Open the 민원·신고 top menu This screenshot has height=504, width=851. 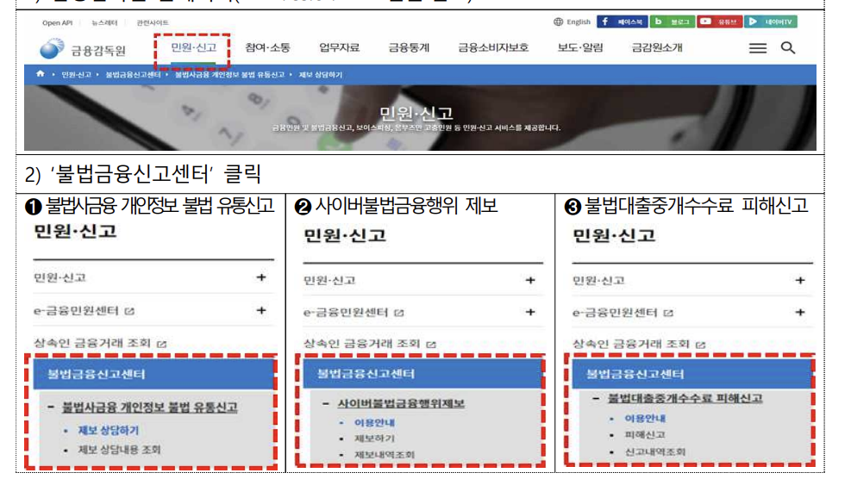(x=194, y=47)
